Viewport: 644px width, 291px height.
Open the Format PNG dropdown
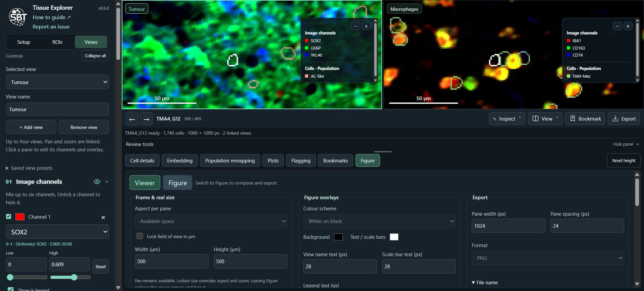pos(548,258)
